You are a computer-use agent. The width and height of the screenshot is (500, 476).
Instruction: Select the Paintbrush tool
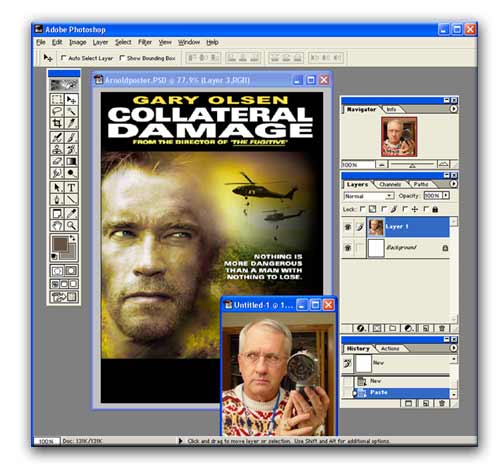[71, 137]
